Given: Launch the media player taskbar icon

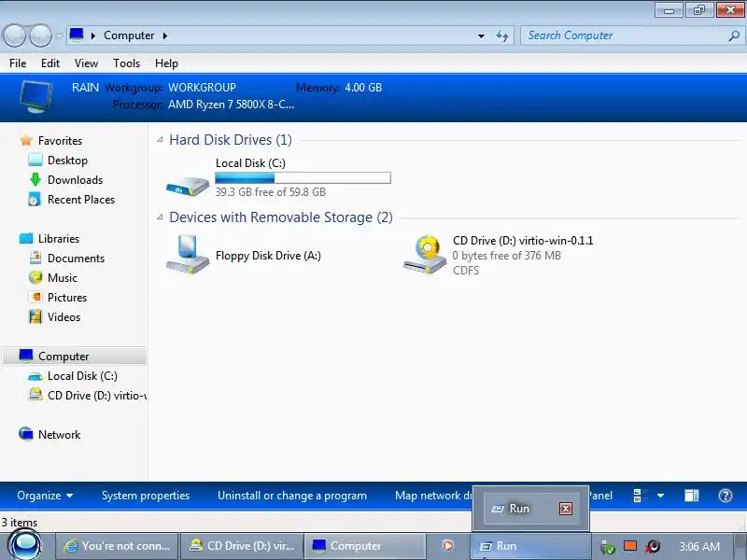Looking at the screenshot, I should (447, 546).
